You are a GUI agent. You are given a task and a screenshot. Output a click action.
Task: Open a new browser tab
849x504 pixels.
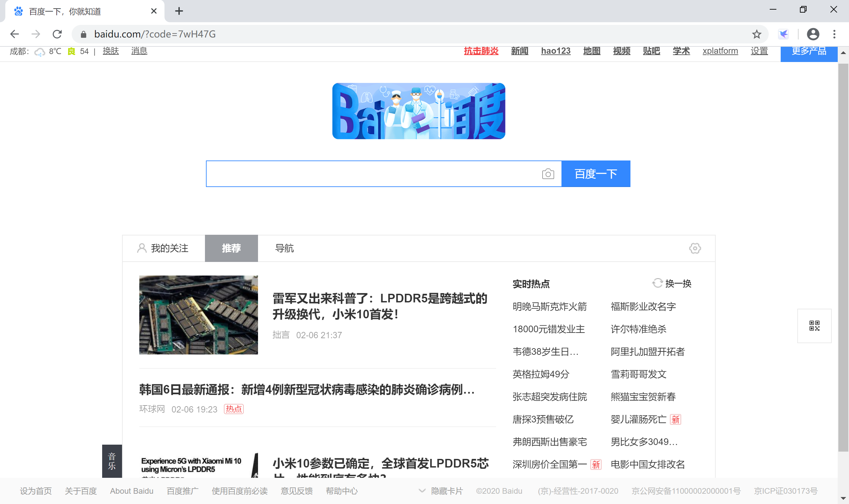pyautogui.click(x=179, y=11)
